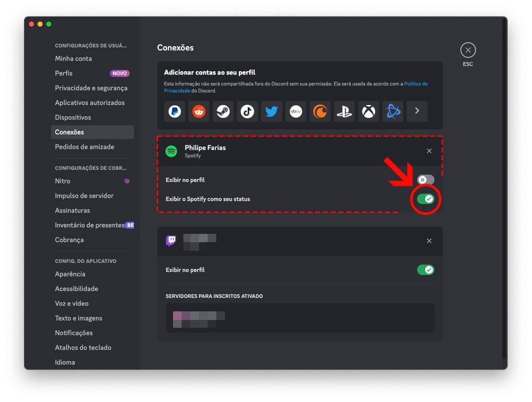532x402 pixels.
Task: Go to Privacidade e segurança
Action: (92, 88)
